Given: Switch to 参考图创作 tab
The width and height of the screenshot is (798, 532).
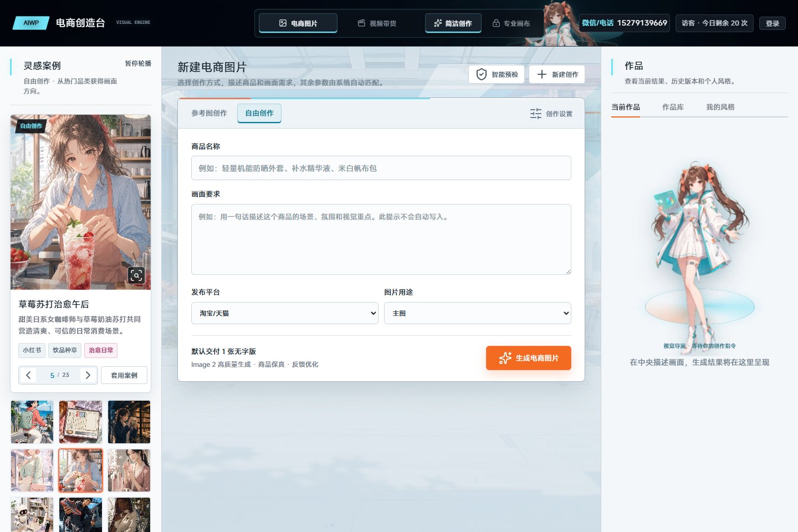Looking at the screenshot, I should tap(209, 113).
